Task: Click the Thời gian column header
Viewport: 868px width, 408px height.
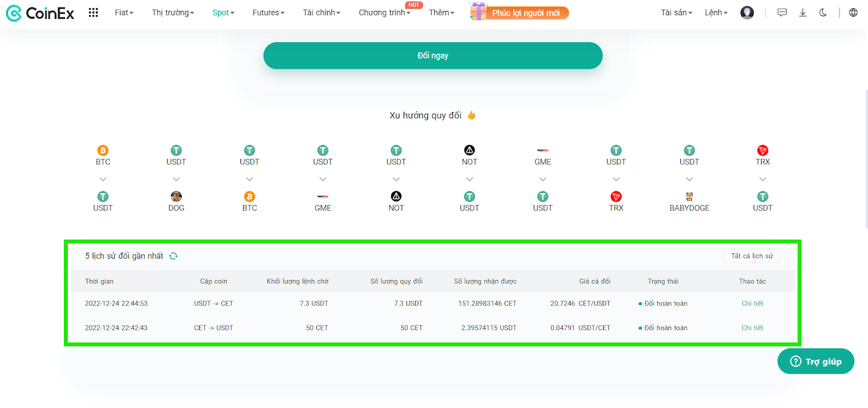Action: [x=99, y=281]
